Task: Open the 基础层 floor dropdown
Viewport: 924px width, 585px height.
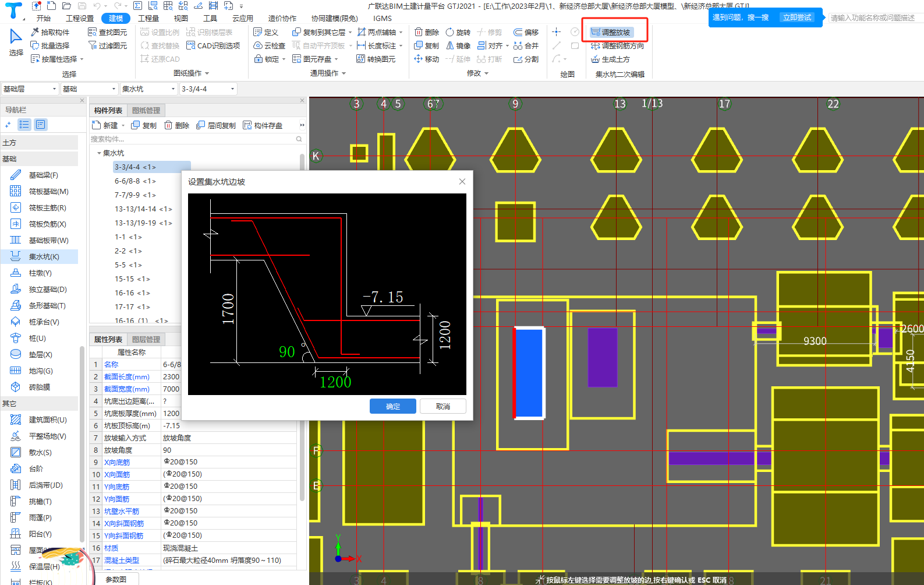Action: click(x=30, y=89)
